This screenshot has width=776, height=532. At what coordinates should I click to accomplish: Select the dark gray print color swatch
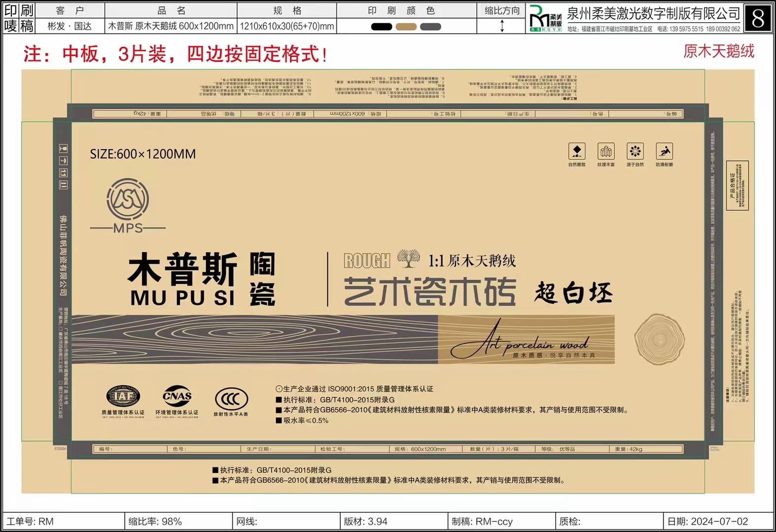click(x=430, y=27)
